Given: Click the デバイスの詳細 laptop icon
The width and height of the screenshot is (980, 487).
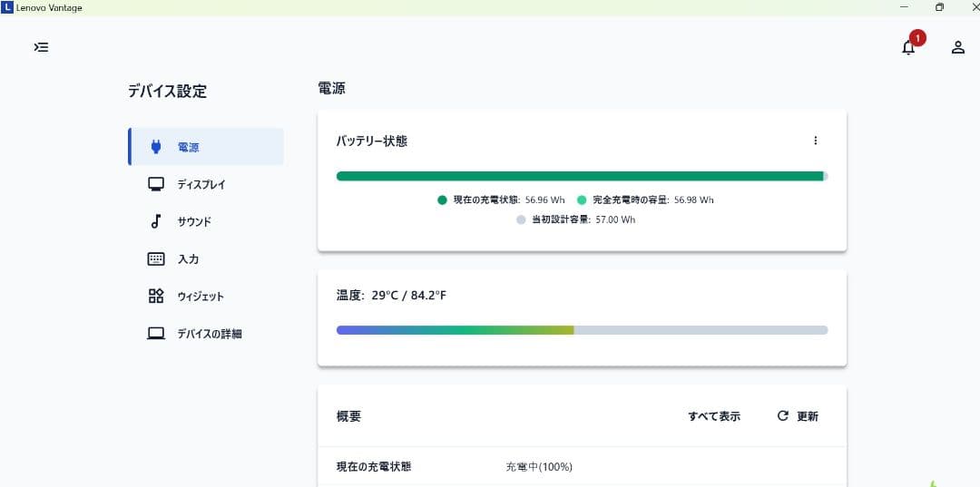Looking at the screenshot, I should pos(156,334).
